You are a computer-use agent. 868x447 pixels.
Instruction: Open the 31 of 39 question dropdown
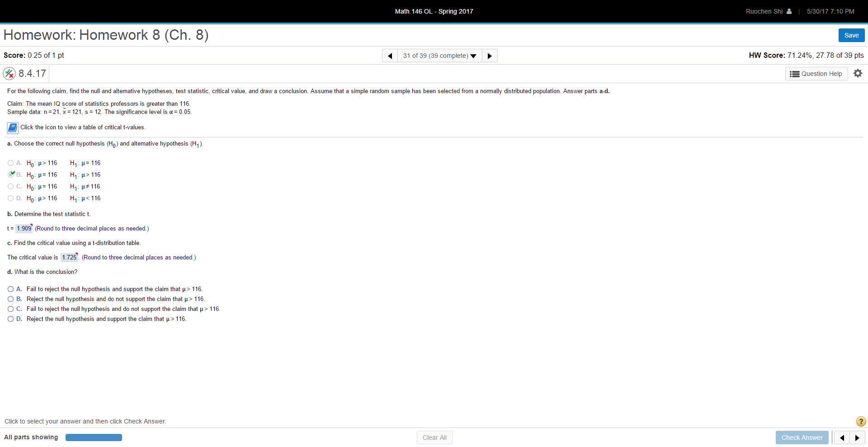[439, 56]
